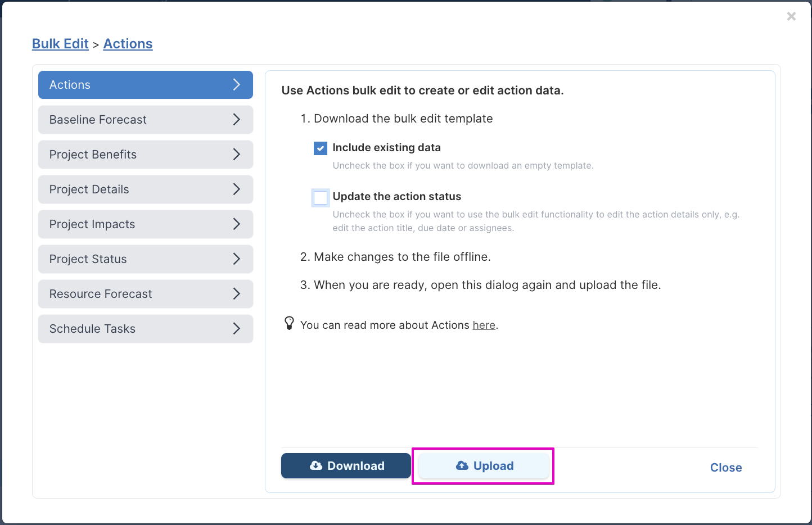Click chevron arrow beside Project Status

(237, 259)
